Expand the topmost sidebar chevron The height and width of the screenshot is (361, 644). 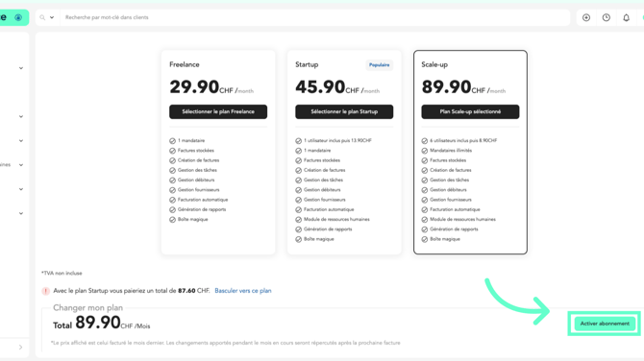[x=21, y=68]
